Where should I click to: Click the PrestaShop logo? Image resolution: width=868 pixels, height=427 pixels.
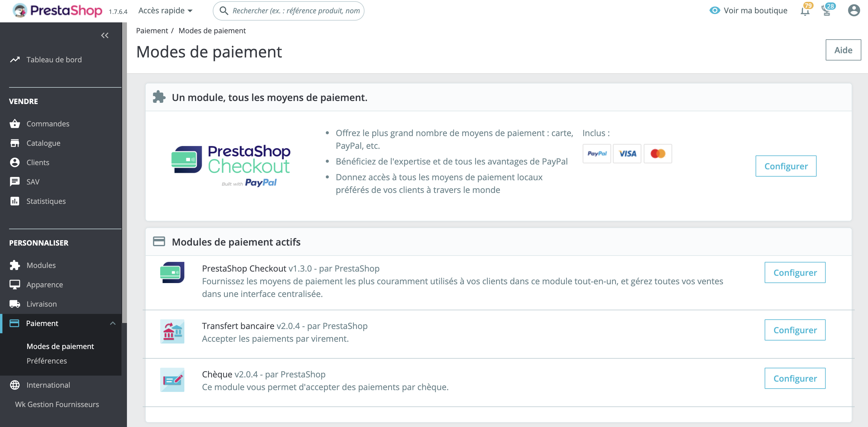(x=57, y=11)
